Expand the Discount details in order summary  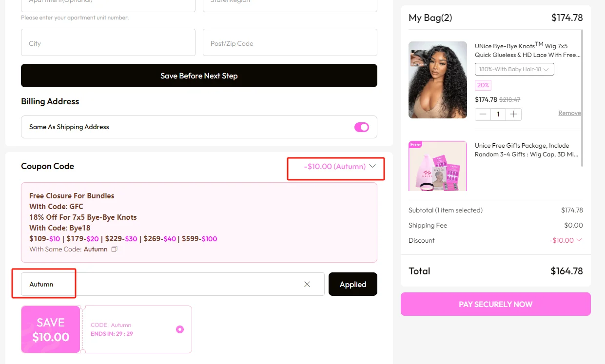tap(579, 240)
